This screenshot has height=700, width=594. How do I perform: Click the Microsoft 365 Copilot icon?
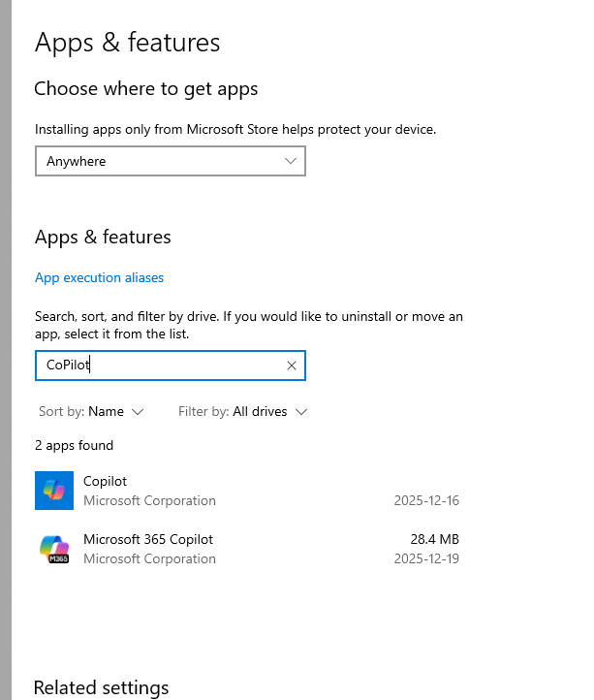coord(54,549)
